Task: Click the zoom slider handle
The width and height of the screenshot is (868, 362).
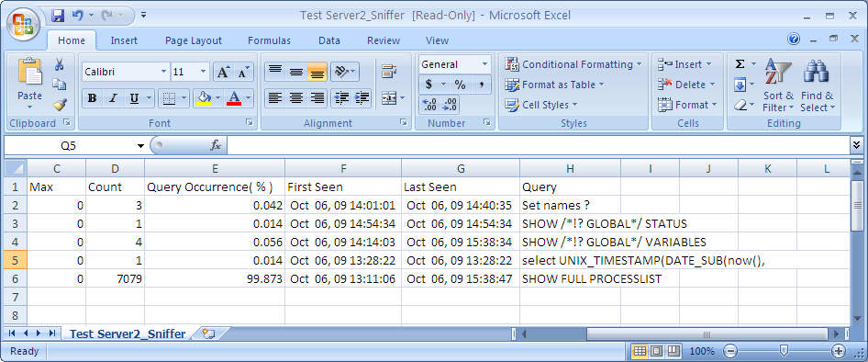Action: 784,351
